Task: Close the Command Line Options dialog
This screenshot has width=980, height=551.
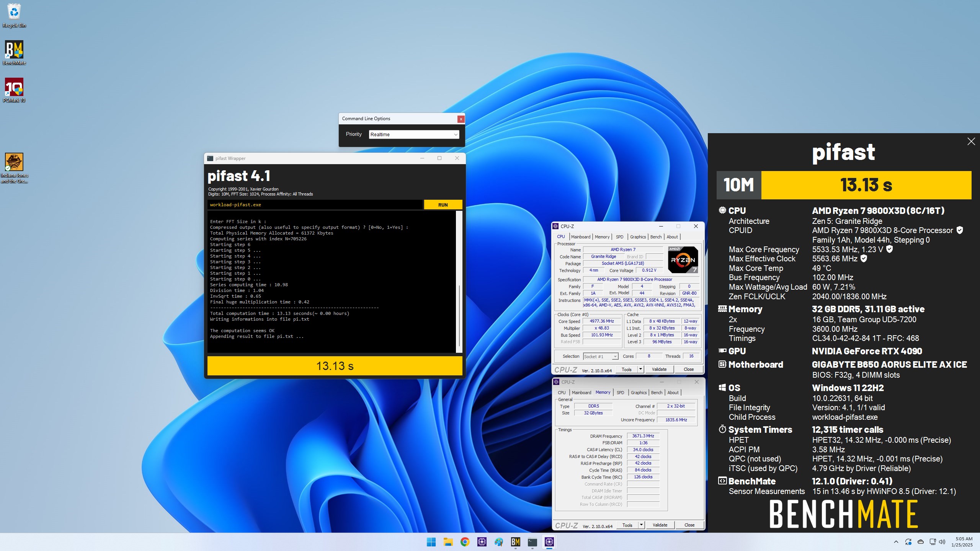Action: pyautogui.click(x=461, y=119)
